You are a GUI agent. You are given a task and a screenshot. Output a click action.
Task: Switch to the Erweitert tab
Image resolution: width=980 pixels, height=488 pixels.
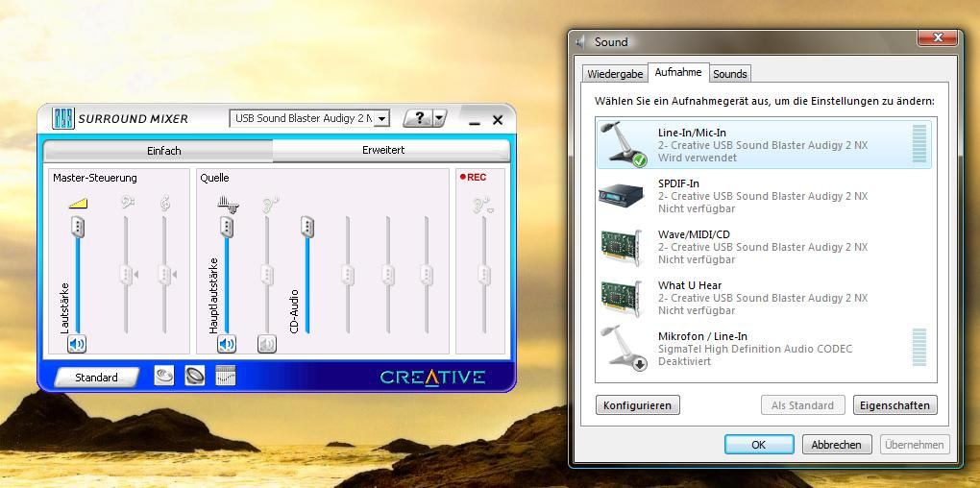coord(383,151)
